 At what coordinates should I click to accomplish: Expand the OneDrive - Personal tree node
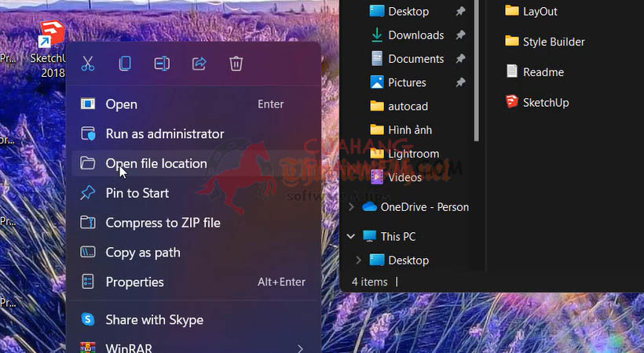351,207
